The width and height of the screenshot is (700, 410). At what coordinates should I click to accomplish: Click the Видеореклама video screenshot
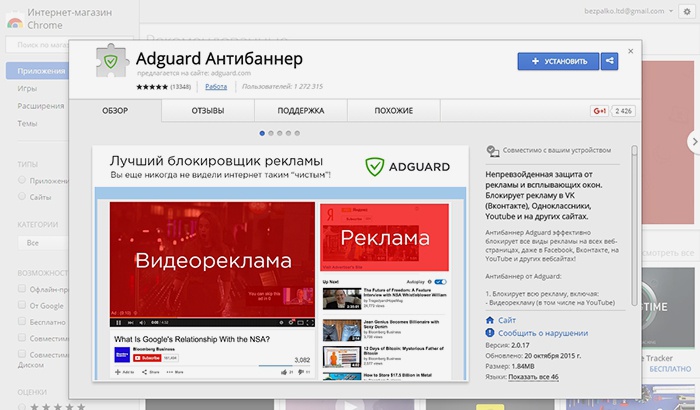click(212, 264)
